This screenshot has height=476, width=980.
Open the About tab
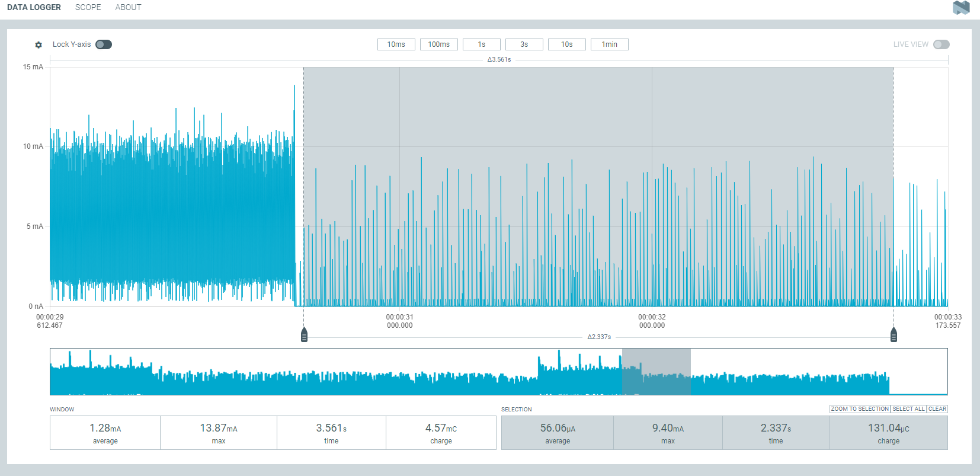tap(128, 8)
